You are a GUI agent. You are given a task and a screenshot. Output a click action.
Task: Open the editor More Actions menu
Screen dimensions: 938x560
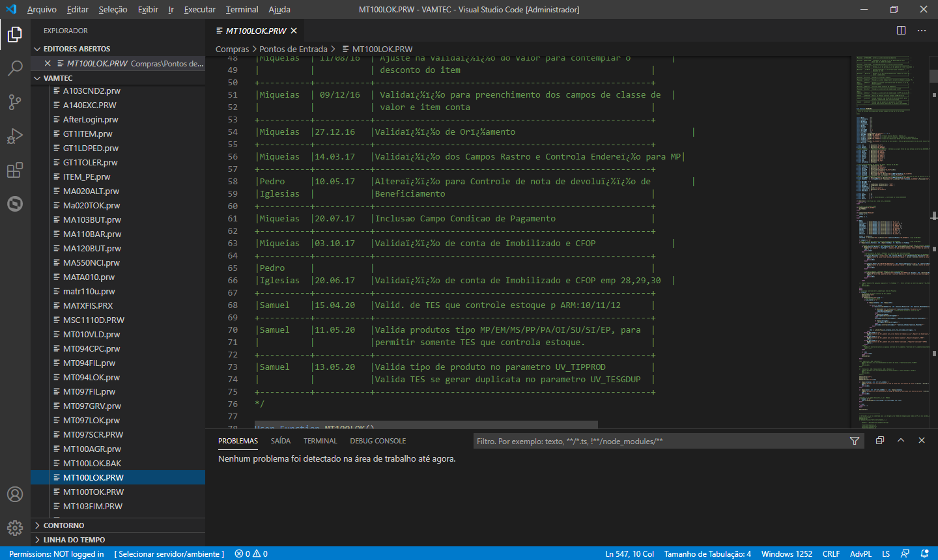922,31
